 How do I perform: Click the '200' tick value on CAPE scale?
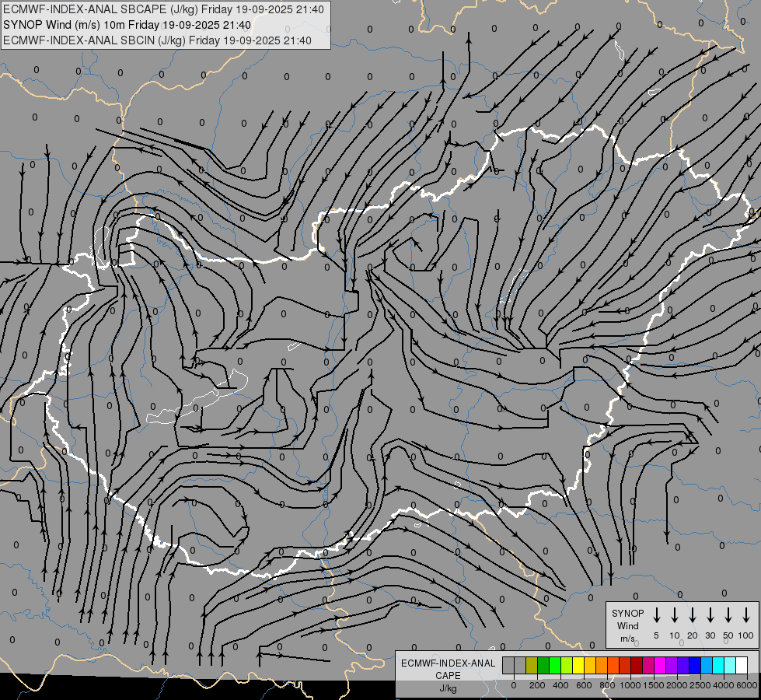coord(537,685)
